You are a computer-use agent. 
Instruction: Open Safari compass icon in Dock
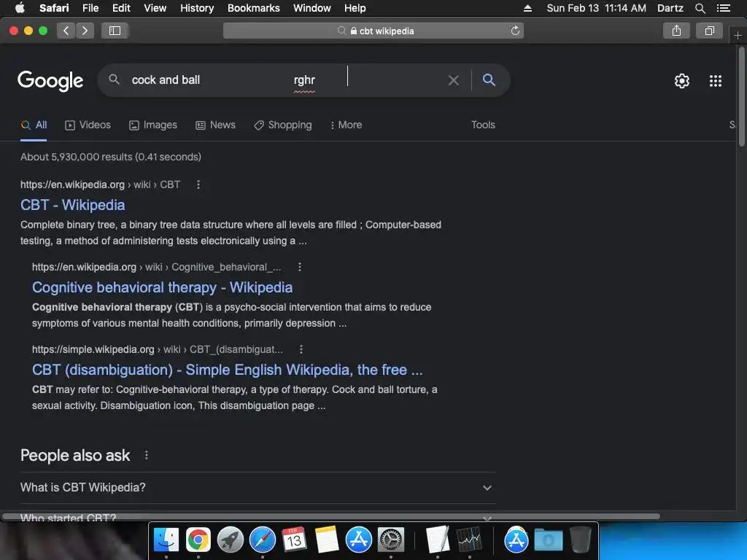click(263, 540)
